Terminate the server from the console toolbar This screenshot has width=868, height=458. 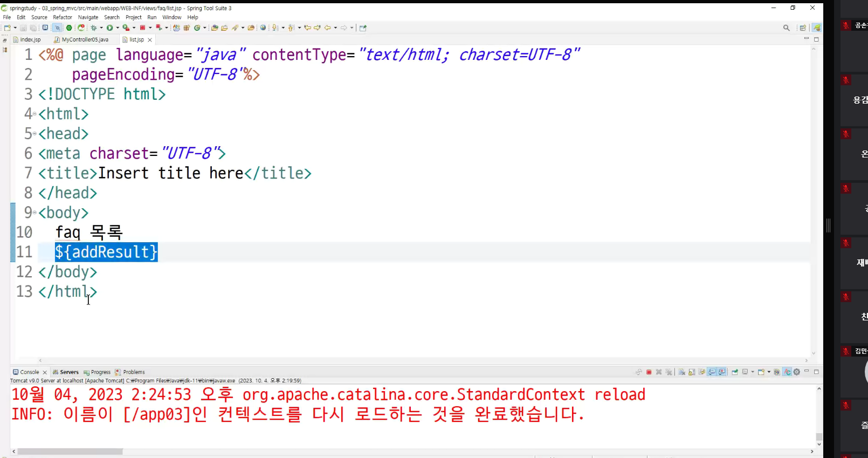click(x=649, y=372)
